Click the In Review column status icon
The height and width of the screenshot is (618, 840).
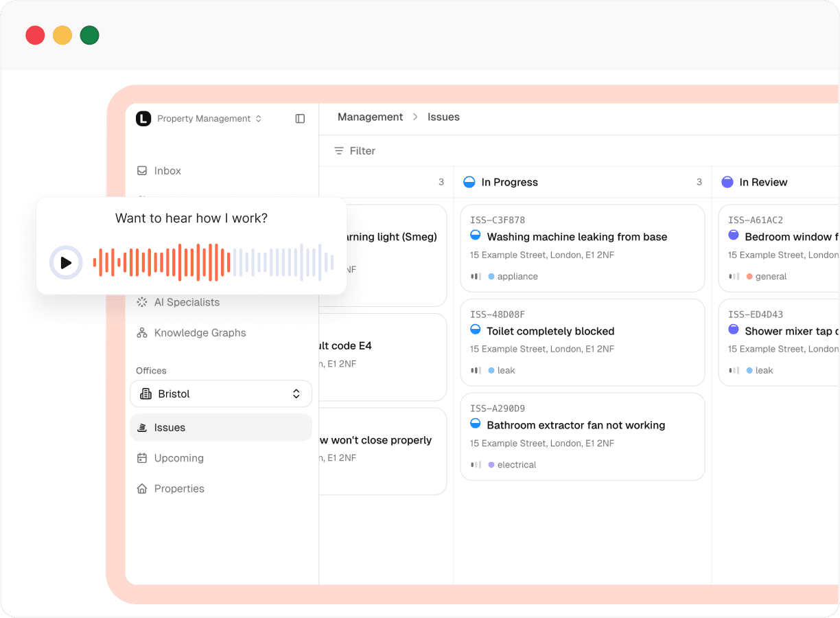[727, 182]
